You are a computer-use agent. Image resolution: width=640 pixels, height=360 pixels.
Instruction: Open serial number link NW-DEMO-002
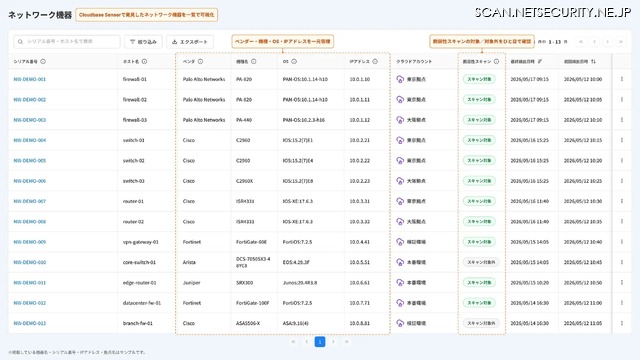pyautogui.click(x=30, y=100)
